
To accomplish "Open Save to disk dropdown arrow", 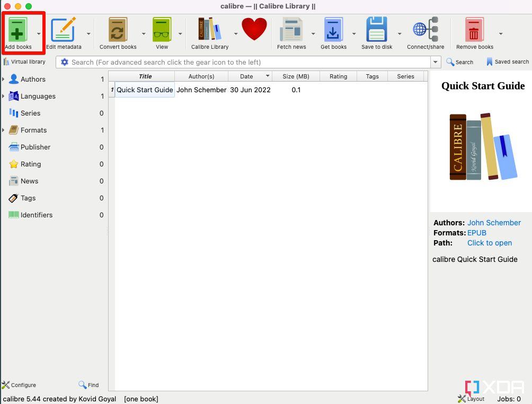I will click(x=400, y=33).
